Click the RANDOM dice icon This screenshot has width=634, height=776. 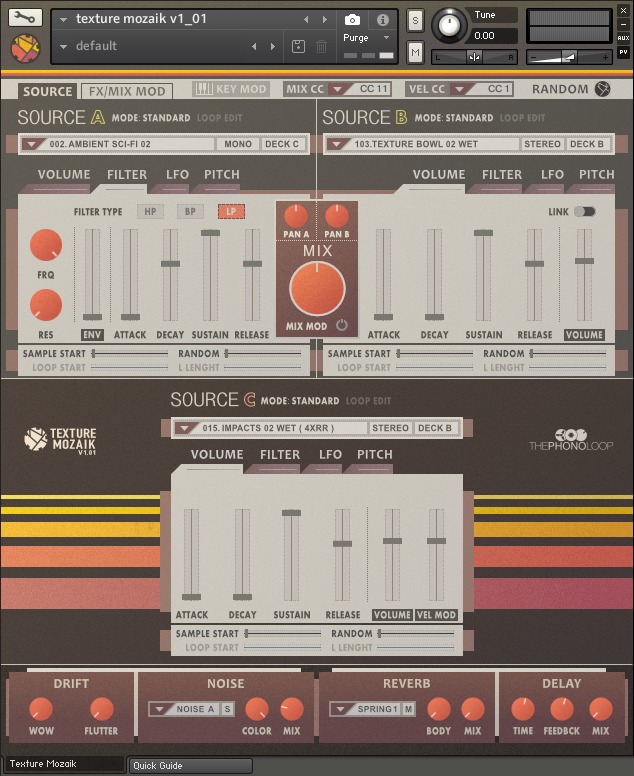602,89
